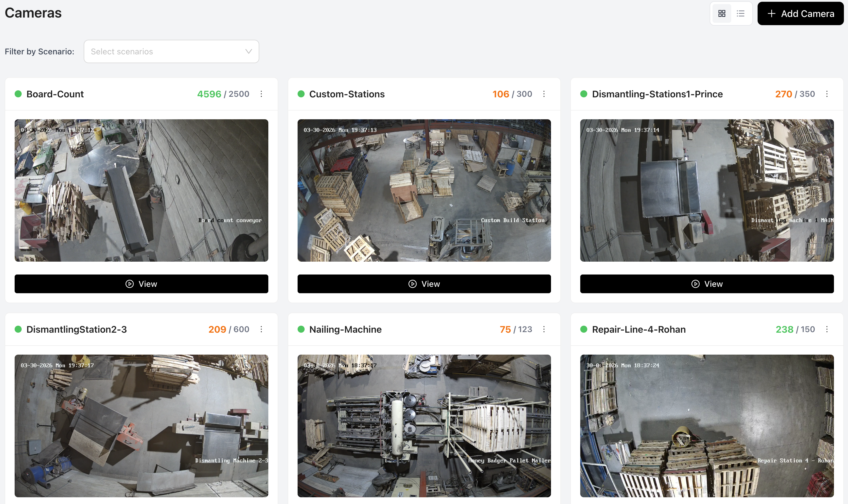Screen dimensions: 848x504
Task: Click the green status dot for Nailing-Machine
Action: [x=301, y=329]
